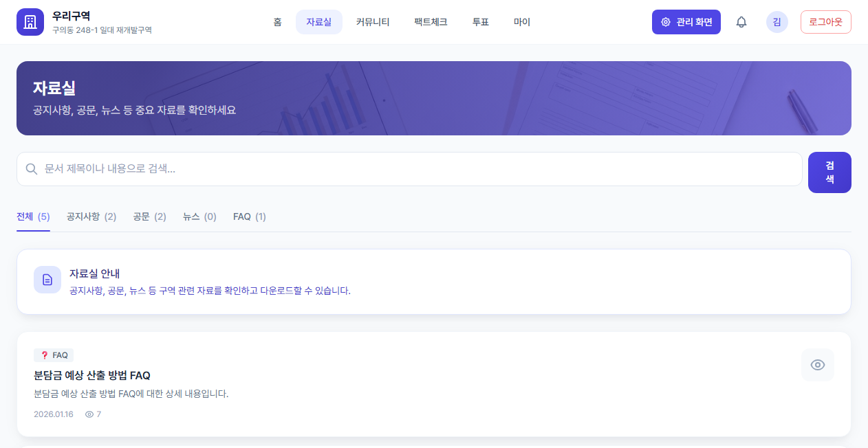Click the FAQ category badge

(x=54, y=355)
